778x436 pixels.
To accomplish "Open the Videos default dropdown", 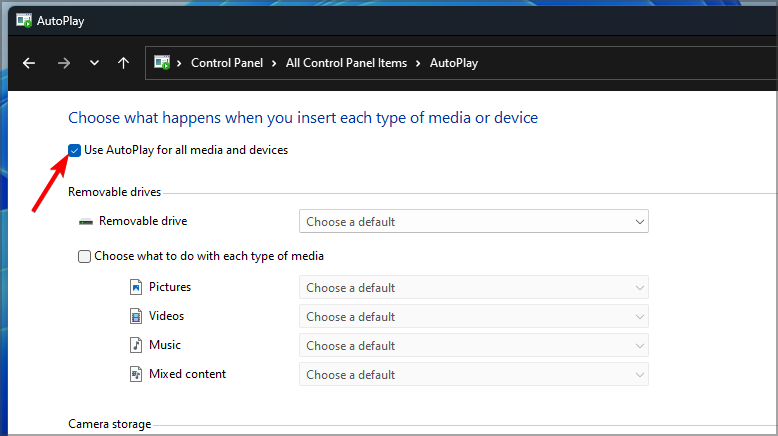I will [473, 316].
